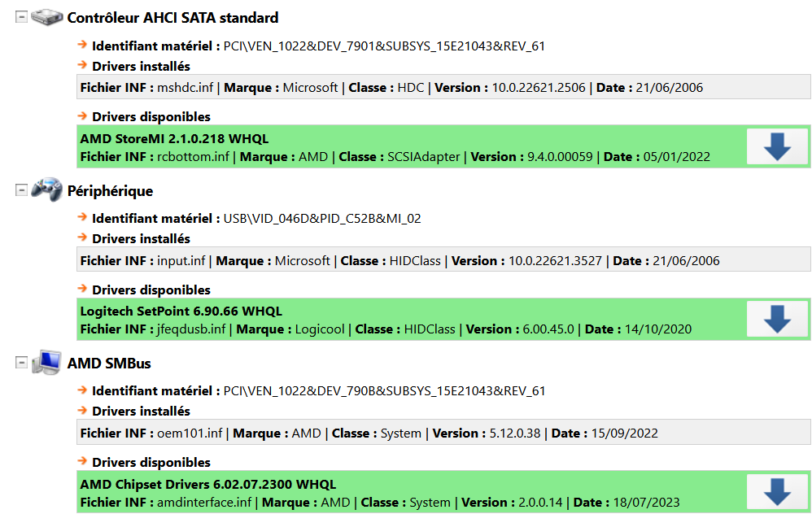This screenshot has width=812, height=514.
Task: Click the hard drive icon beside Contrôleur AHCI
Action: (x=46, y=17)
